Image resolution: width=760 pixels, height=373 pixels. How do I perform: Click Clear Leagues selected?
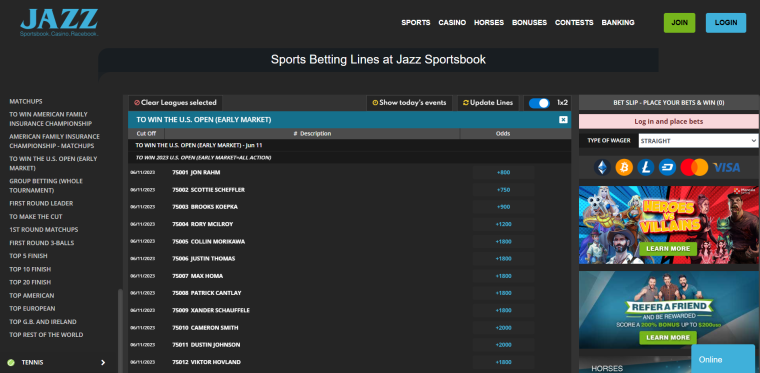(175, 103)
